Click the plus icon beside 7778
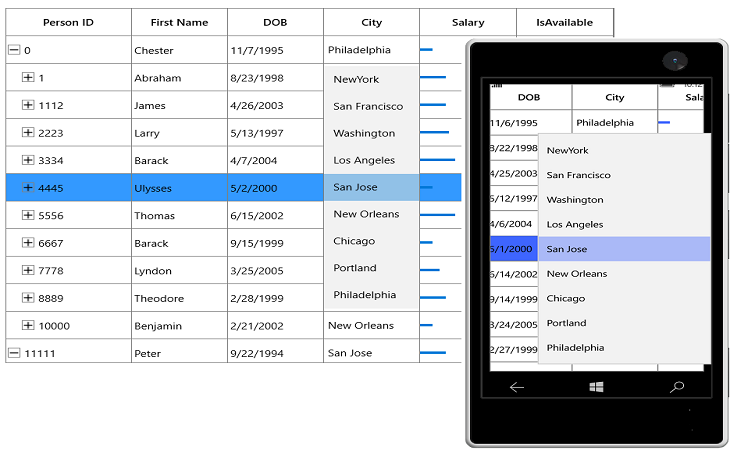The width and height of the screenshot is (730, 450). point(28,270)
